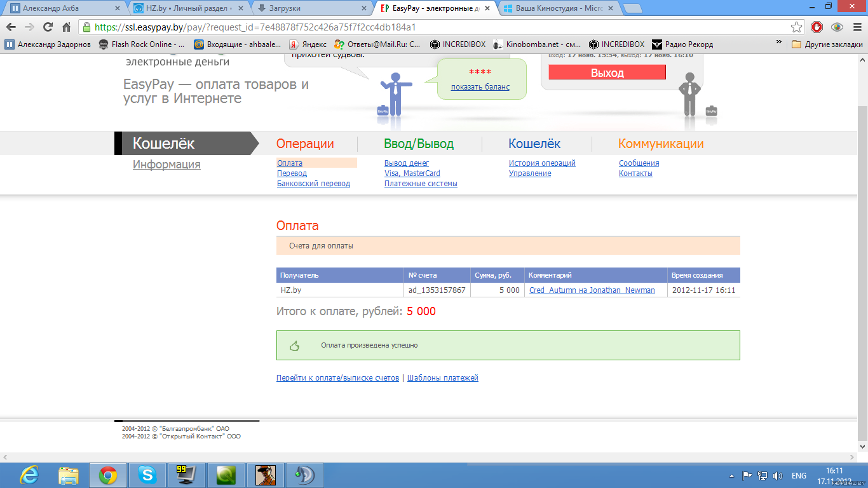Click the red Adblock extension icon

(x=817, y=27)
